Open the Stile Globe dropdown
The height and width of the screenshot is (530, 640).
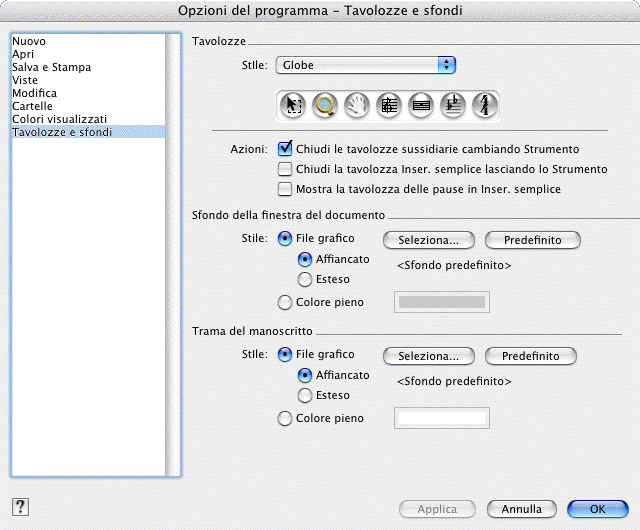click(365, 65)
